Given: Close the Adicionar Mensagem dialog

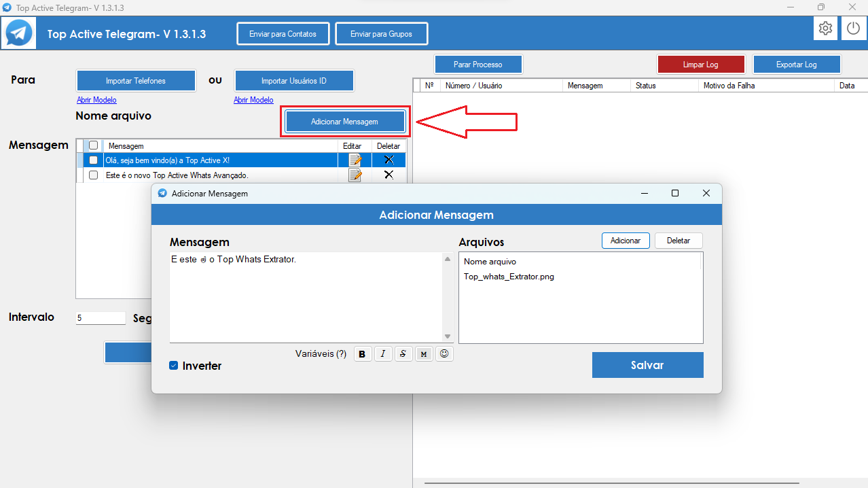Looking at the screenshot, I should (x=706, y=193).
